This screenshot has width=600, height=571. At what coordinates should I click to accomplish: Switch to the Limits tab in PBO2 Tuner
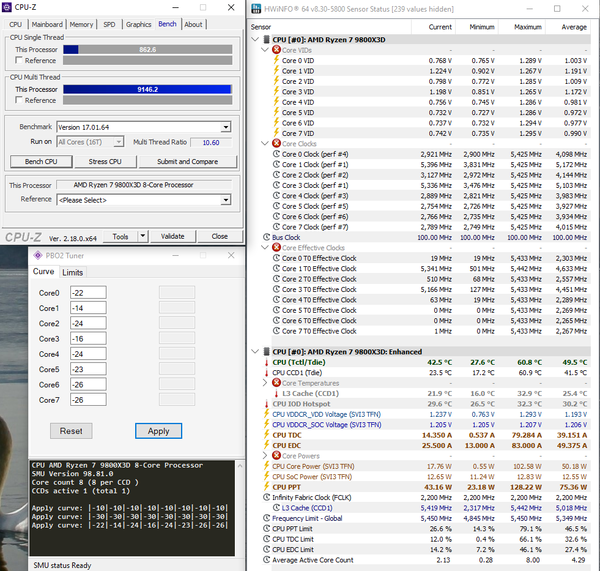(72, 272)
